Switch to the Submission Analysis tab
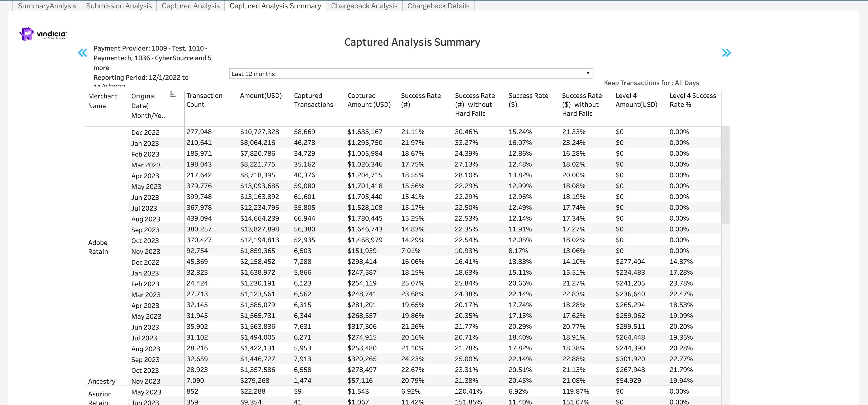The height and width of the screenshot is (405, 868). (119, 6)
